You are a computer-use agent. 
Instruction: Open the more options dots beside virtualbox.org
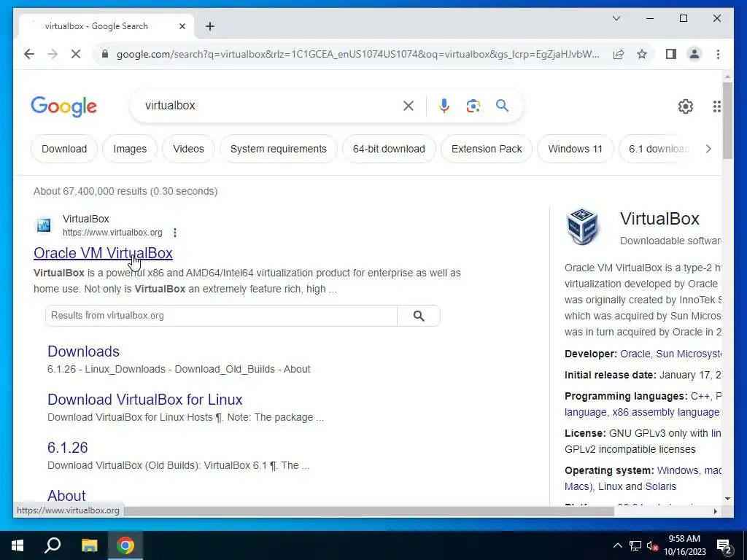(x=175, y=233)
